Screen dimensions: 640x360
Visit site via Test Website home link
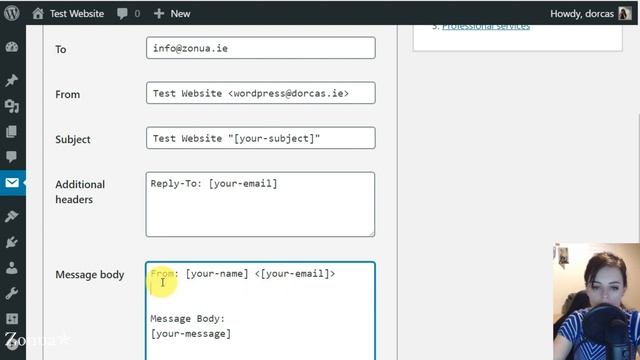(68, 13)
